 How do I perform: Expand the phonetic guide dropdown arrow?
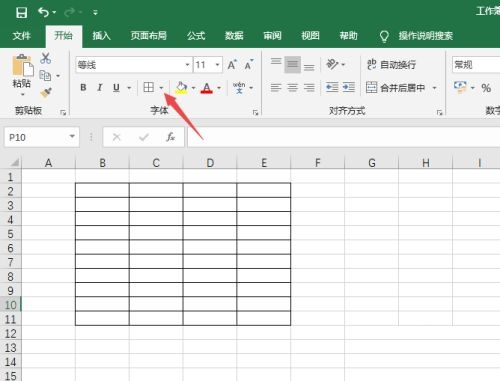(x=251, y=88)
